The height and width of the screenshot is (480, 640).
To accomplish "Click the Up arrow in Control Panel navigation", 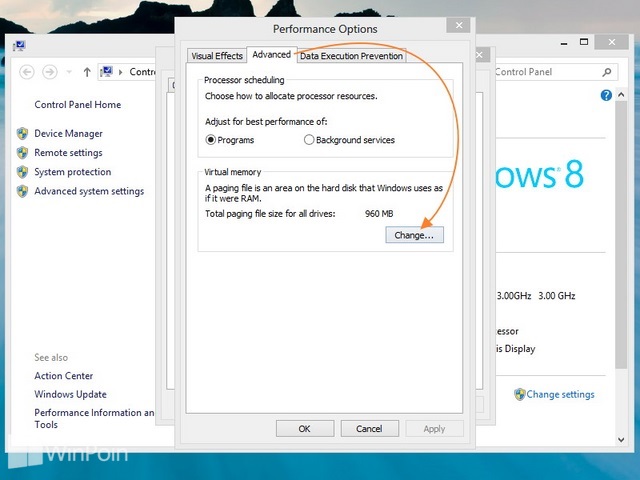I will (87, 72).
